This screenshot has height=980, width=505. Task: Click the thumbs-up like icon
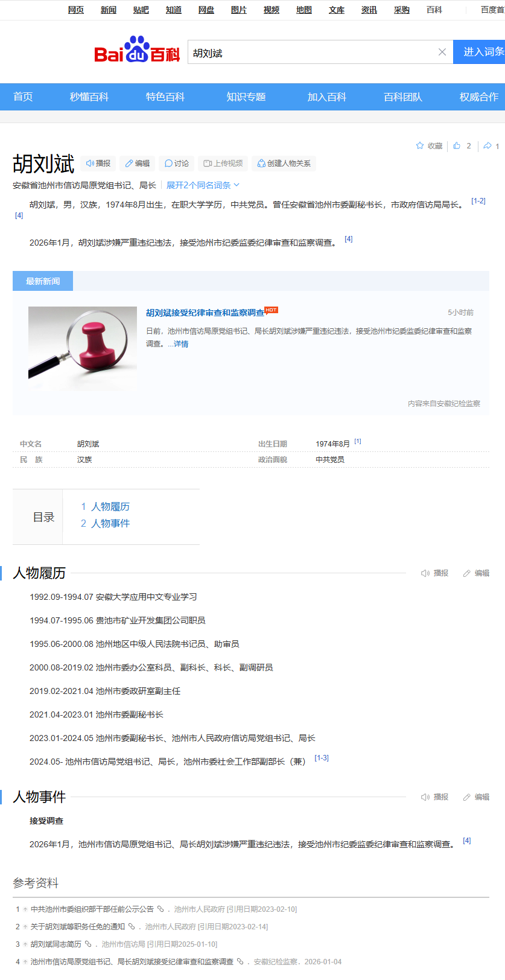click(x=457, y=145)
